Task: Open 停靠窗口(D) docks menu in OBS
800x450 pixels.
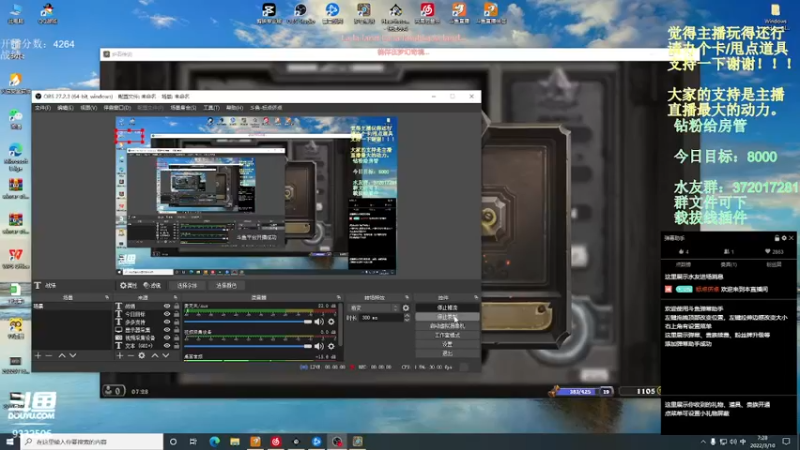Action: [117, 108]
